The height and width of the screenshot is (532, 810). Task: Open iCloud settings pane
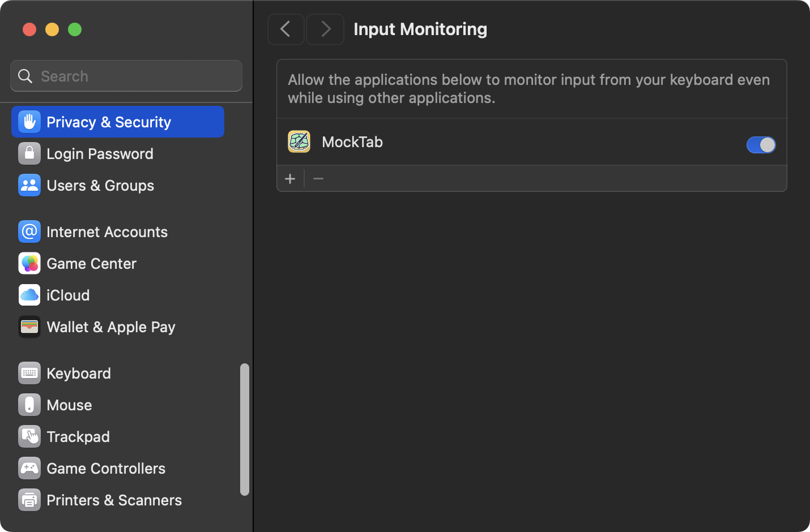pos(118,295)
